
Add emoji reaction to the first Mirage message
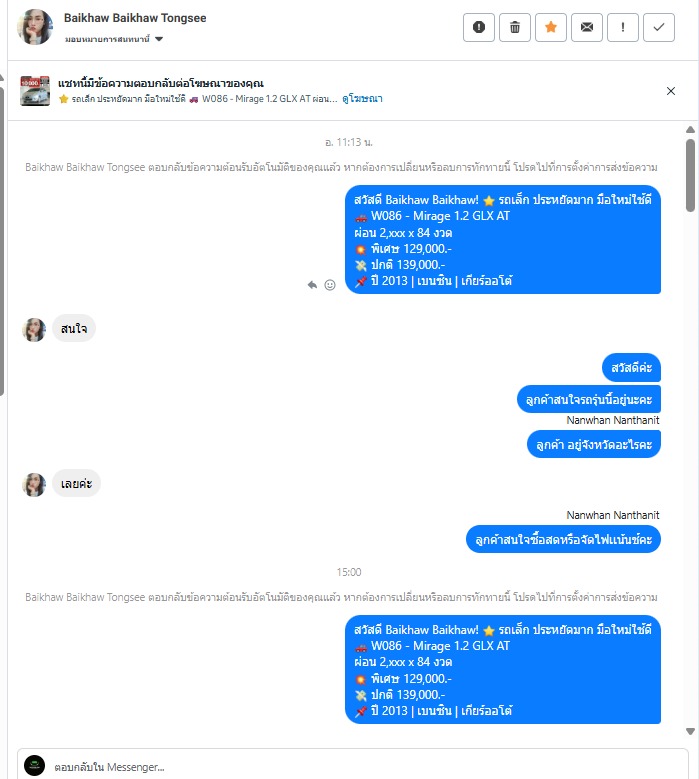[x=330, y=285]
